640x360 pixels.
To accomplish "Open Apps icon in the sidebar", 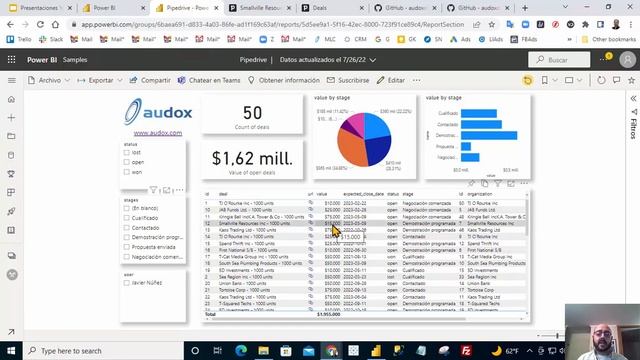I will 11,192.
